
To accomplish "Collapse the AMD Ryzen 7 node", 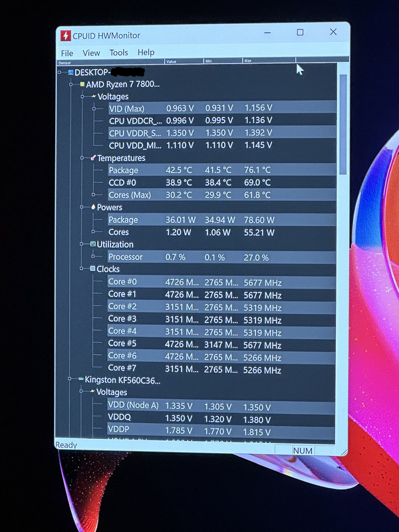I will tap(71, 84).
